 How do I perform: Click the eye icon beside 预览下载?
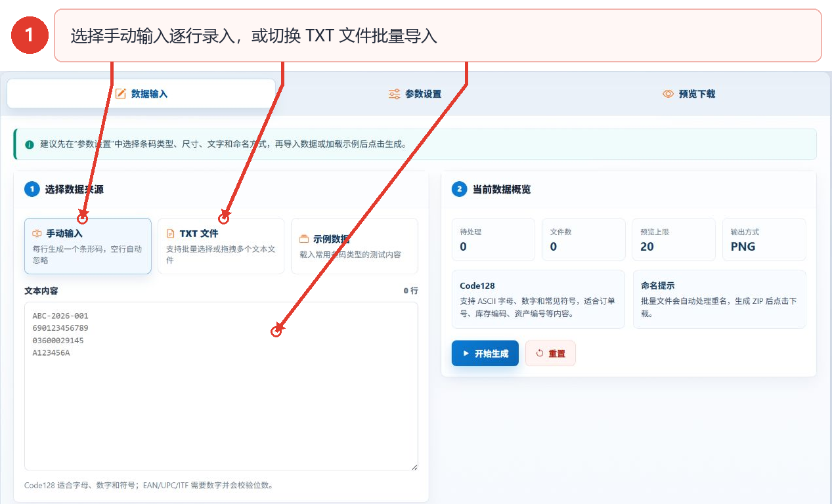(x=668, y=94)
